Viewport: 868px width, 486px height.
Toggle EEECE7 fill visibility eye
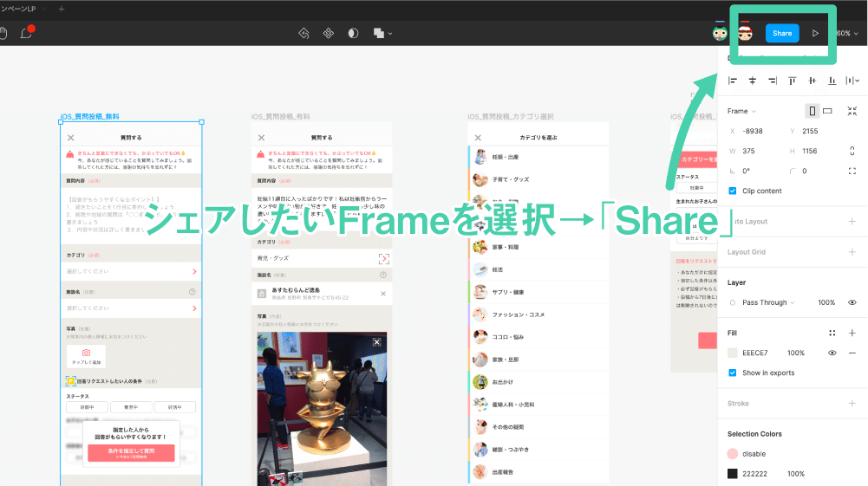click(832, 353)
